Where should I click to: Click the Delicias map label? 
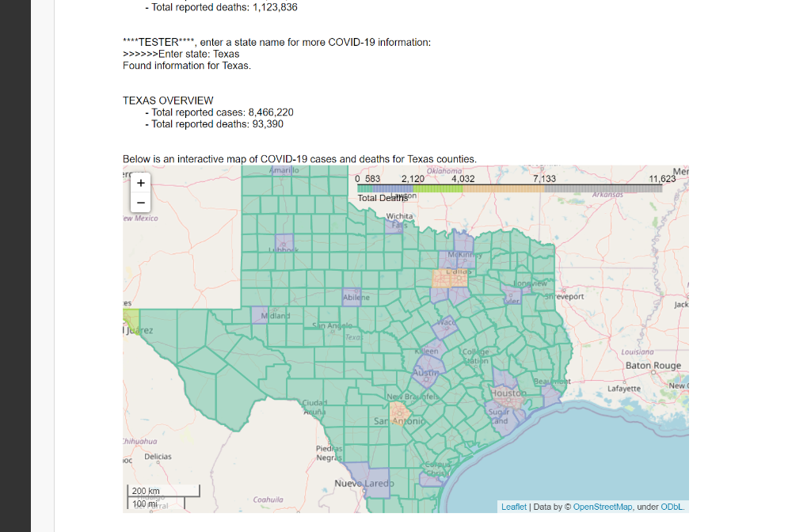[x=158, y=457]
